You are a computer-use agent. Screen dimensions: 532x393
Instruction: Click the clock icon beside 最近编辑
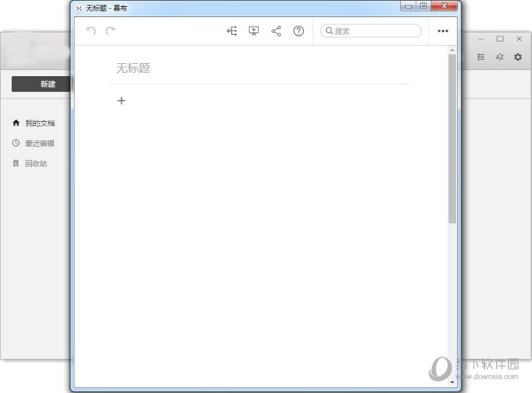tap(16, 143)
